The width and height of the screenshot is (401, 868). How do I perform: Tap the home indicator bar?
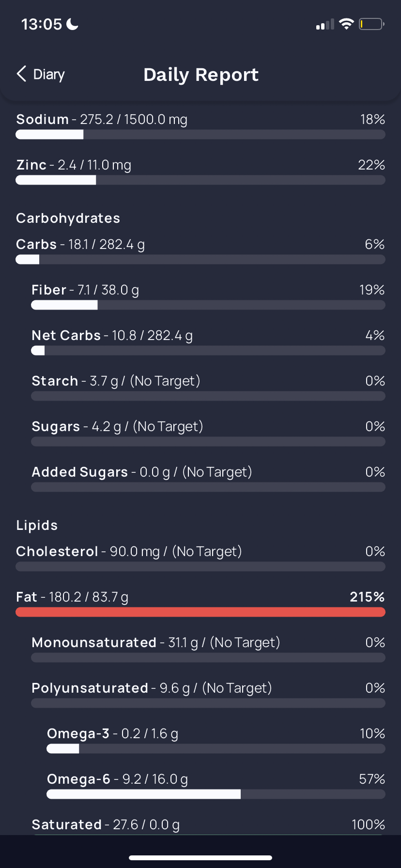pyautogui.click(x=200, y=857)
